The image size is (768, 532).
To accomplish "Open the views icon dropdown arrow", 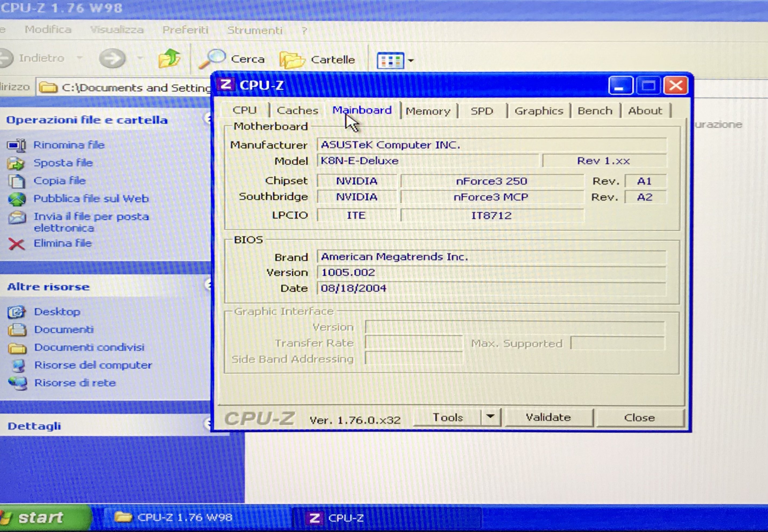I will coord(411,61).
